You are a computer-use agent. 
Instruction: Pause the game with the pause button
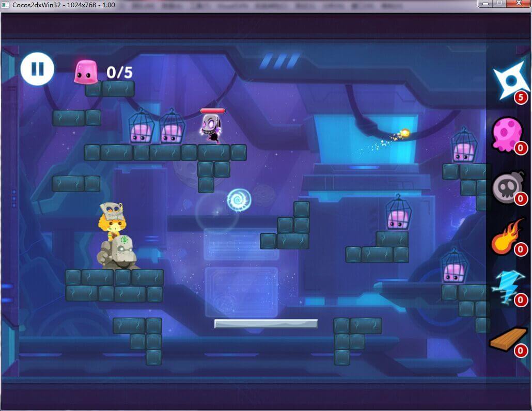coord(37,69)
